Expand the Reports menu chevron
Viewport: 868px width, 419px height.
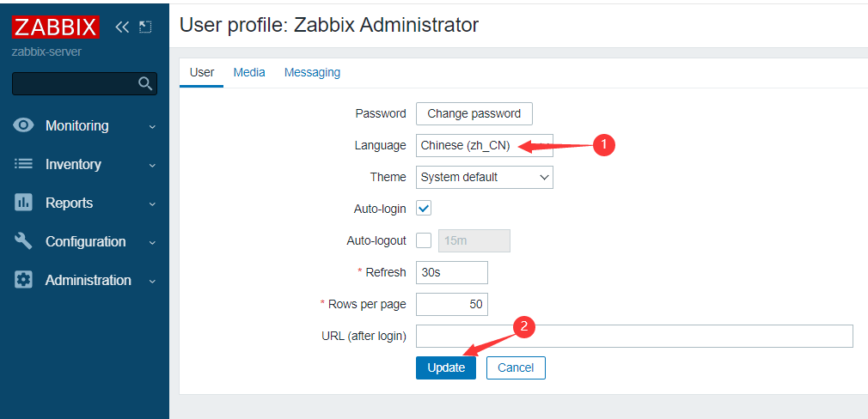(152, 204)
